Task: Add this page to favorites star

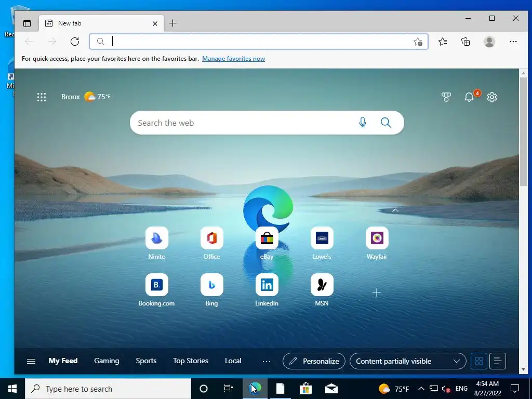Action: [x=418, y=42]
